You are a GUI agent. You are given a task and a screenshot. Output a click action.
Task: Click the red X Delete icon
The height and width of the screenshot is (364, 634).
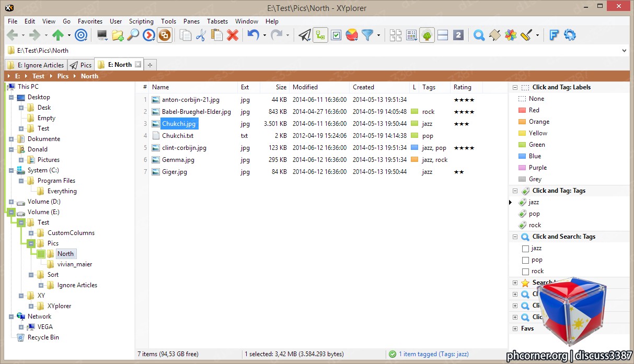click(x=233, y=35)
